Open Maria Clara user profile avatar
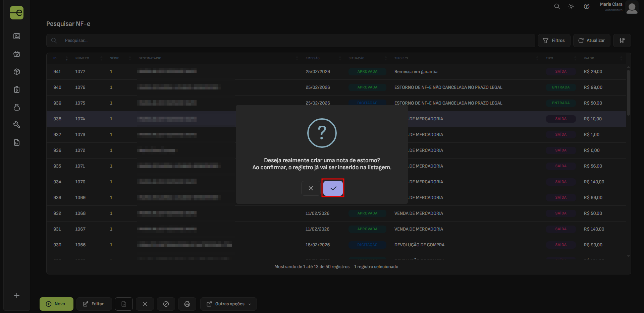 632,8
